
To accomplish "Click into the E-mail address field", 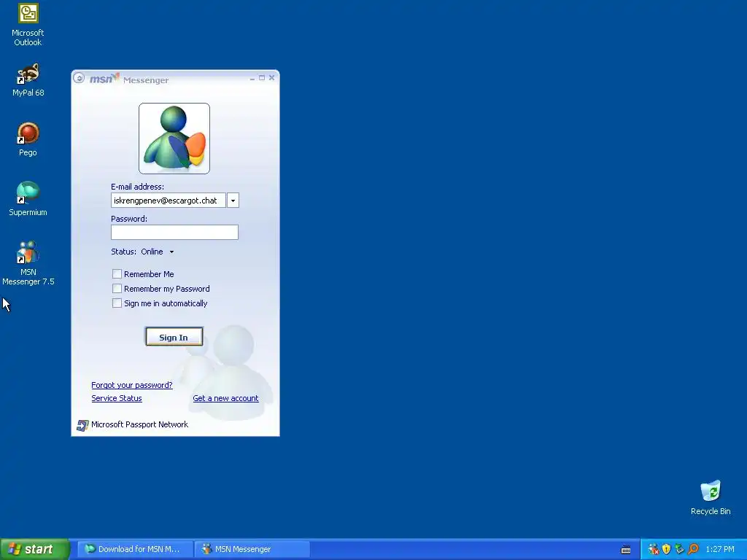I will pyautogui.click(x=169, y=201).
